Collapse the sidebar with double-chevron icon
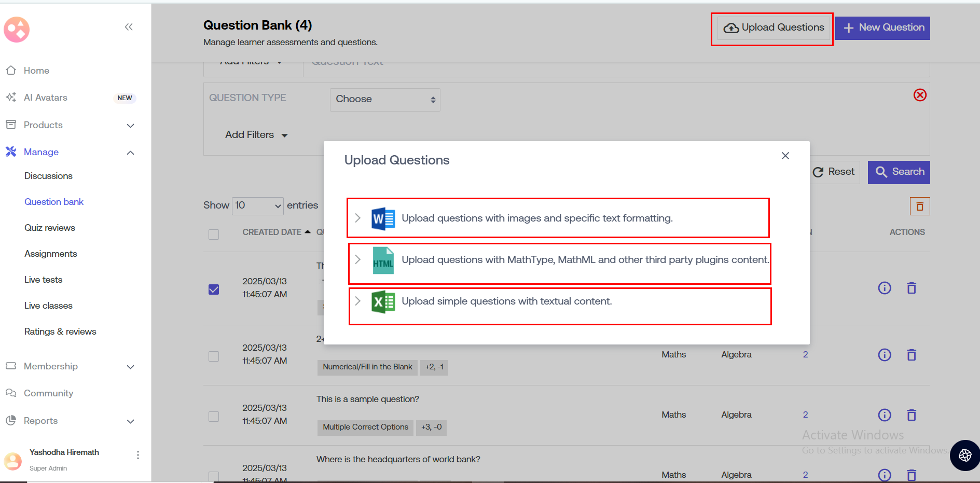The image size is (980, 483). 129,27
